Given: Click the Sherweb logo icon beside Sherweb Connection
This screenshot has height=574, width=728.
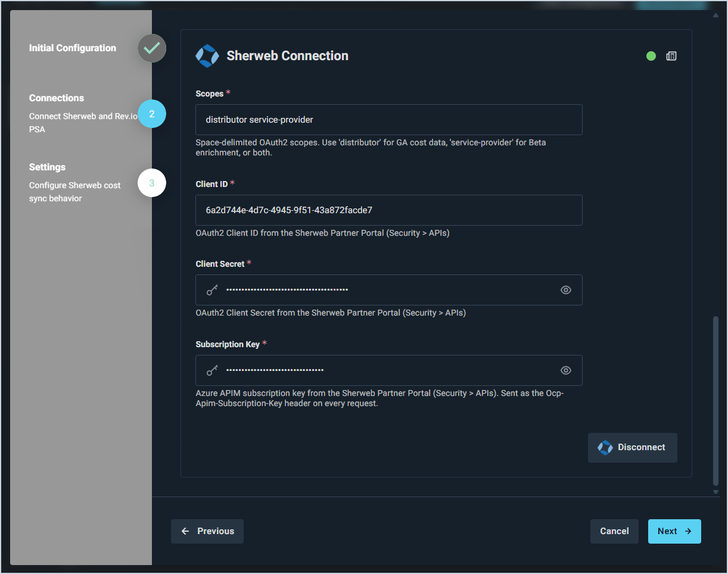Looking at the screenshot, I should 207,56.
